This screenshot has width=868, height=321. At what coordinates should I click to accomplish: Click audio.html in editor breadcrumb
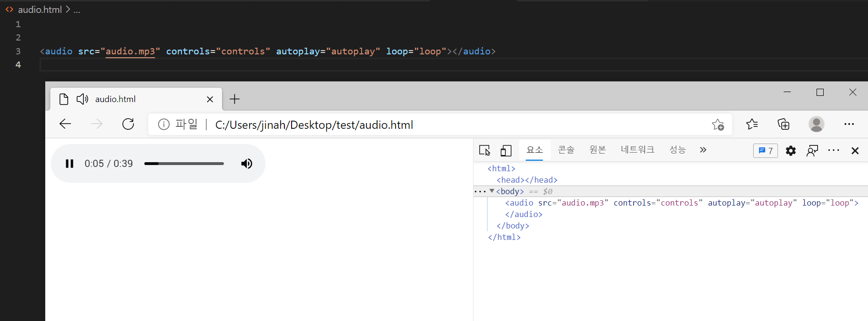(x=40, y=10)
